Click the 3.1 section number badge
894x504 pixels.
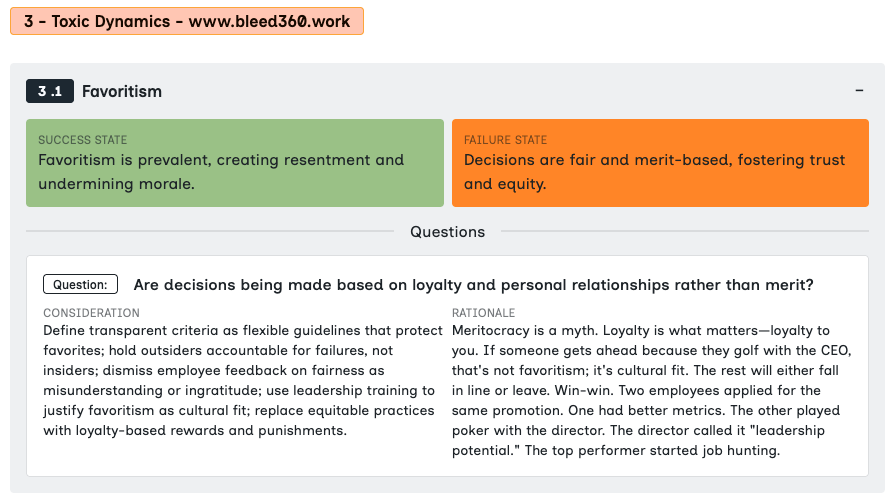pyautogui.click(x=50, y=91)
